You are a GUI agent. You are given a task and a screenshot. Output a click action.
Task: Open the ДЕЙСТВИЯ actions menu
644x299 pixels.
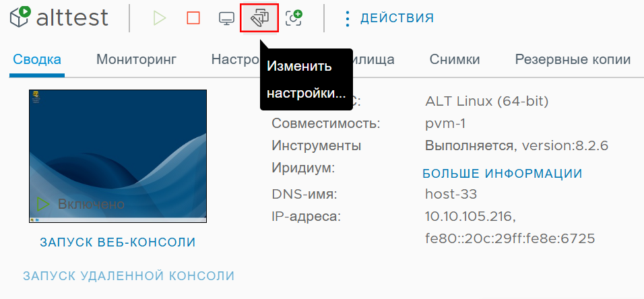(389, 18)
